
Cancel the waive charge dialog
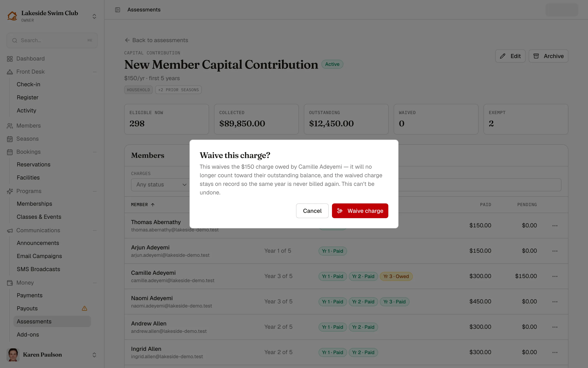pos(312,211)
